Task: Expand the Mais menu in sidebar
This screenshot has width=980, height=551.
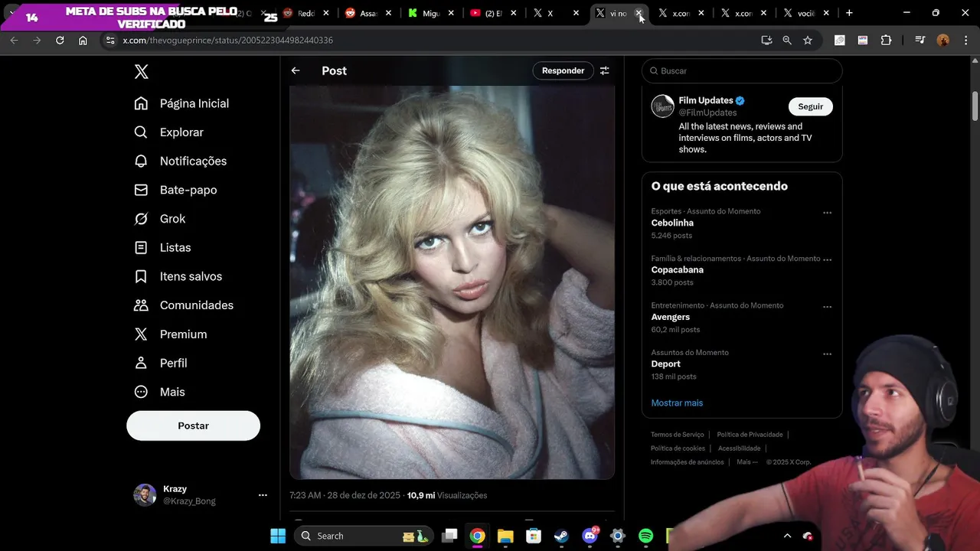Action: tap(160, 392)
